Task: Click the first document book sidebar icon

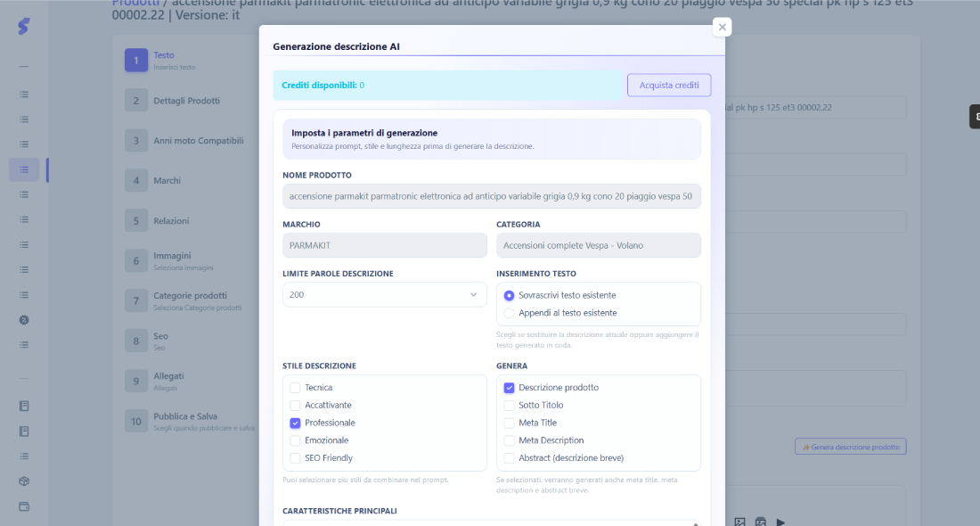Action: pos(24,406)
